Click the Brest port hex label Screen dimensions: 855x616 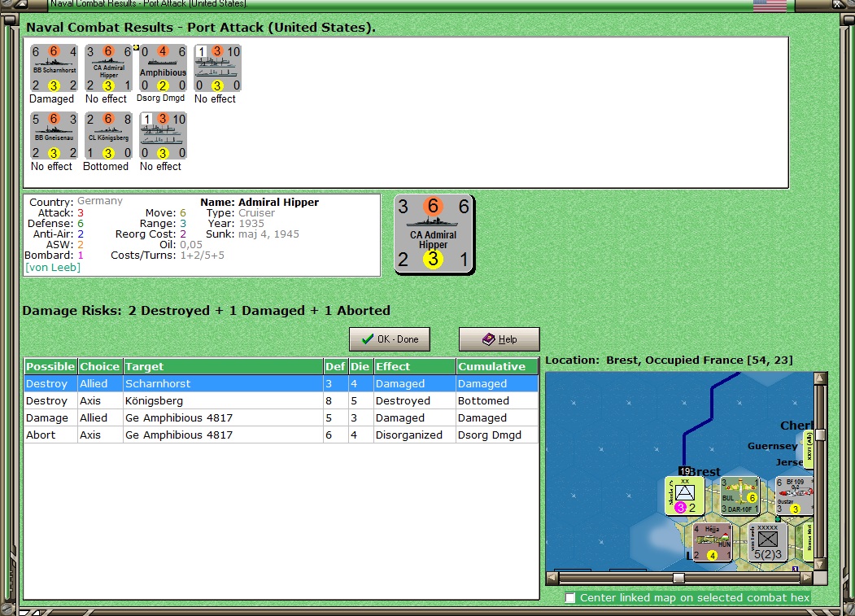pos(704,471)
